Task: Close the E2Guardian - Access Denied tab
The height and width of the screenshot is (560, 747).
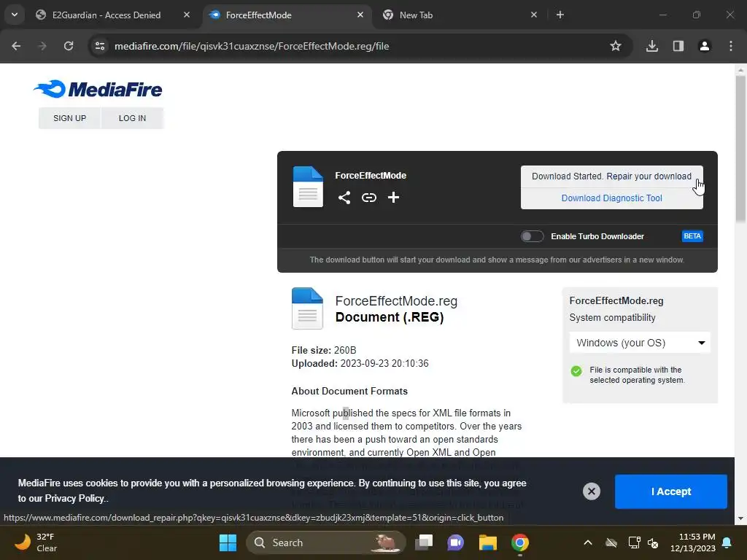Action: point(187,15)
